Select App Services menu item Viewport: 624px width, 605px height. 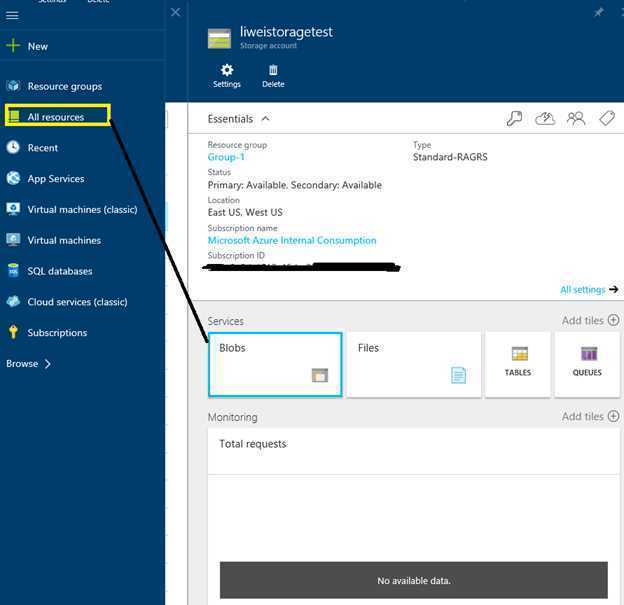56,179
